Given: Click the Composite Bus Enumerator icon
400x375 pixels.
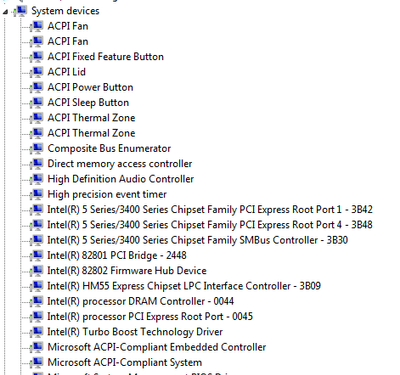Looking at the screenshot, I should tap(36, 148).
